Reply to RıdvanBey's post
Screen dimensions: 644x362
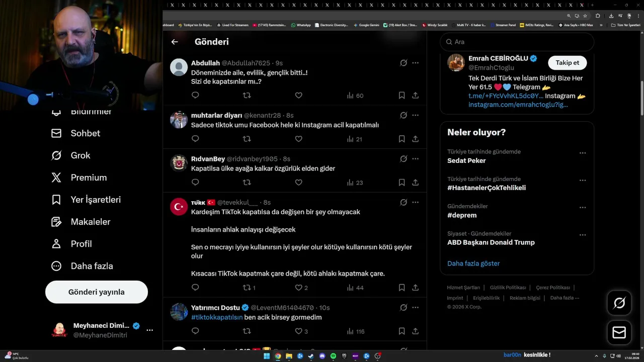(x=195, y=183)
